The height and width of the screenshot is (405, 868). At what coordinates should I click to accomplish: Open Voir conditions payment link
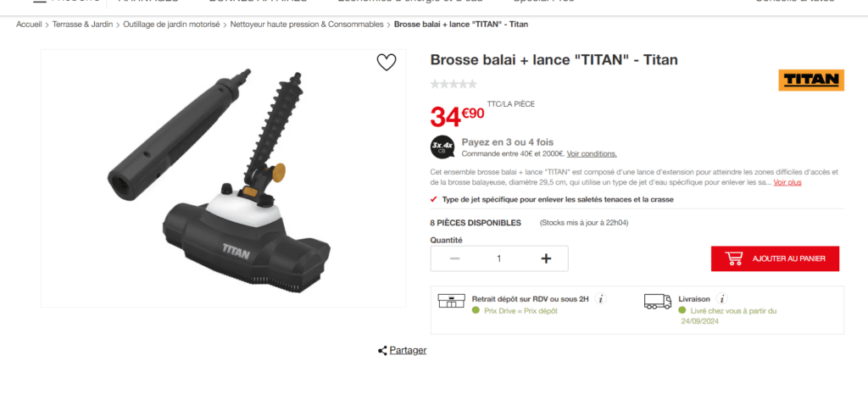tap(591, 154)
